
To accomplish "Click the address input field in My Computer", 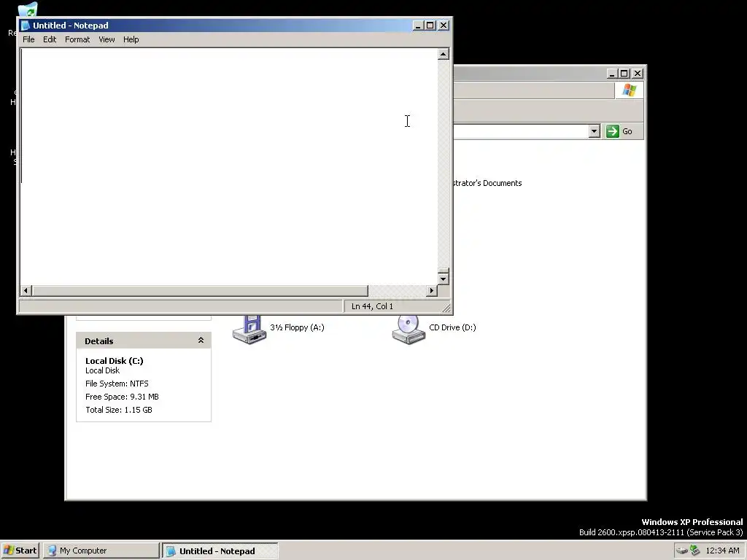I will click(521, 131).
